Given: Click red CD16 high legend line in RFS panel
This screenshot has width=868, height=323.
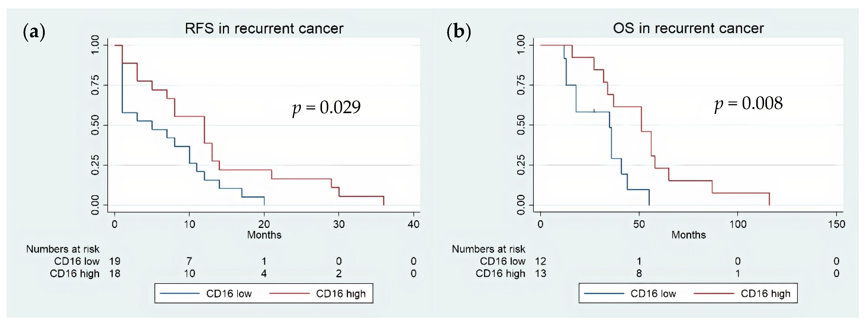Looking at the screenshot, I should [x=290, y=294].
